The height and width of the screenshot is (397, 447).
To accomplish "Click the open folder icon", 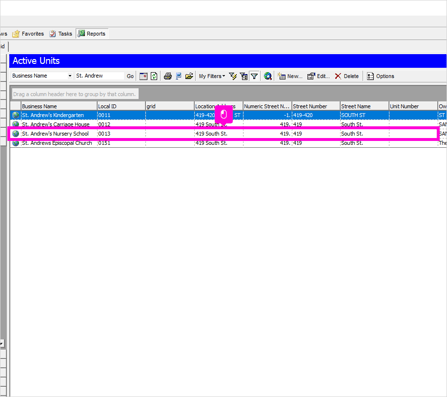I will [x=189, y=76].
